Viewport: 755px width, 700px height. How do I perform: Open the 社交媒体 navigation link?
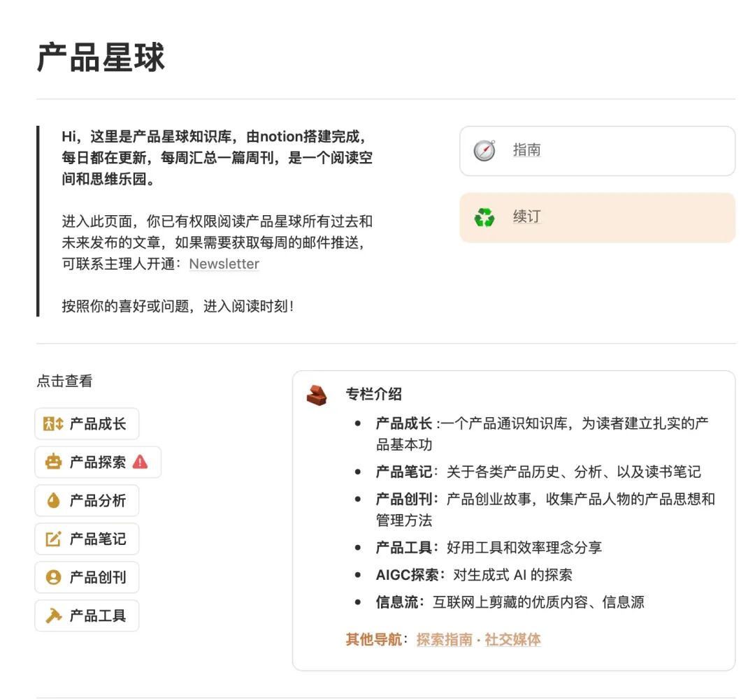click(x=512, y=640)
